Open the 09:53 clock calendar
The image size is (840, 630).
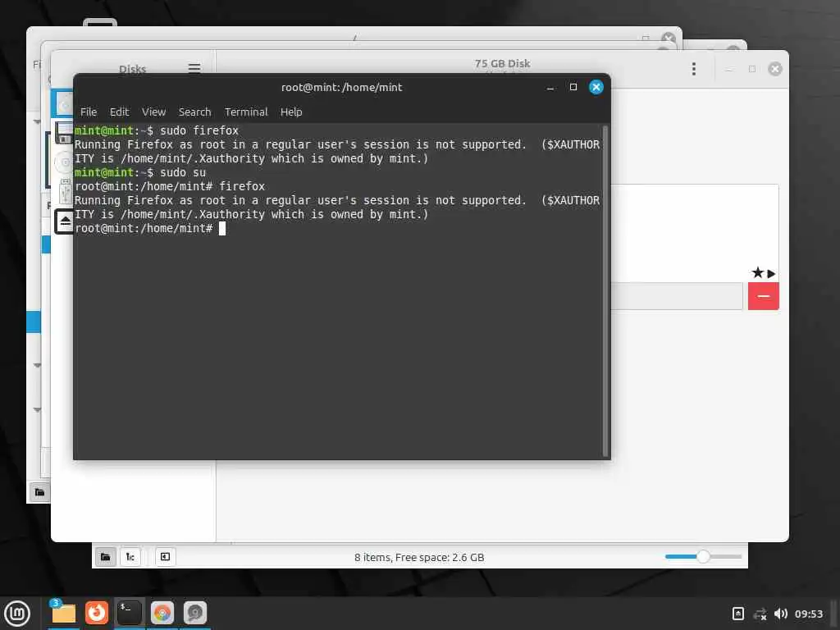pos(808,614)
